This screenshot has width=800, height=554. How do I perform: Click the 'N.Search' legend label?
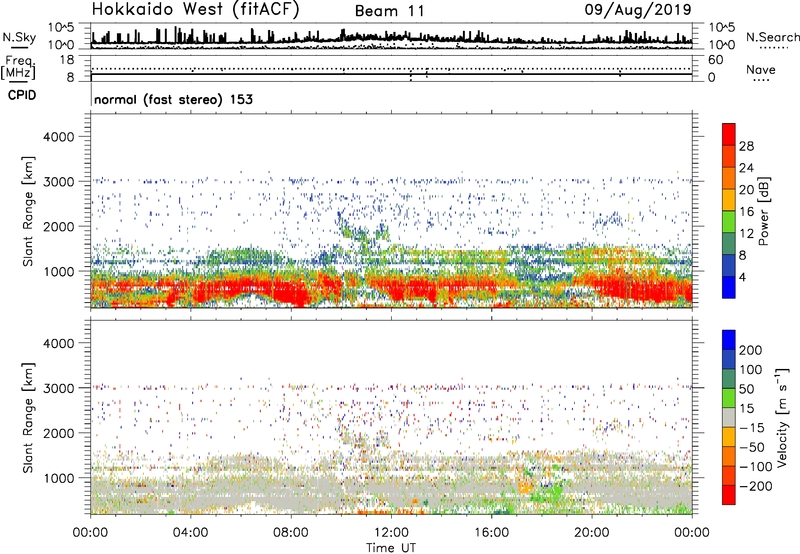(772, 37)
